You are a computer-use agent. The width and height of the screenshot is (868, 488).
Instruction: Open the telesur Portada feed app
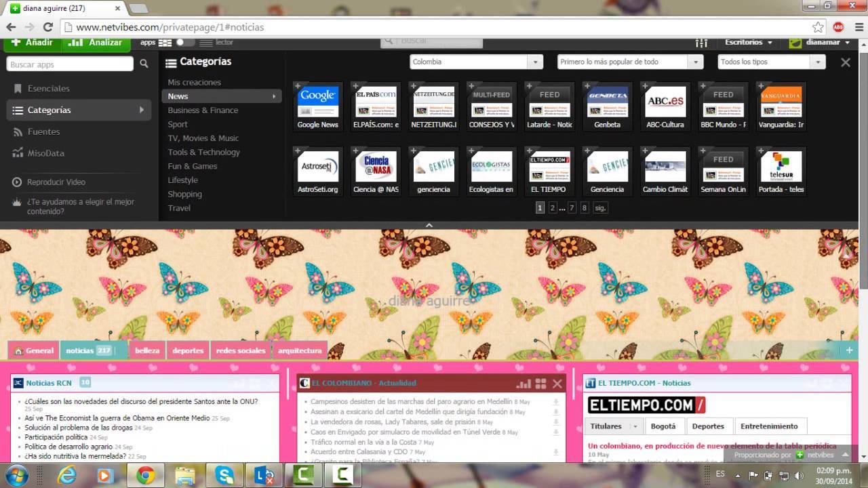781,166
